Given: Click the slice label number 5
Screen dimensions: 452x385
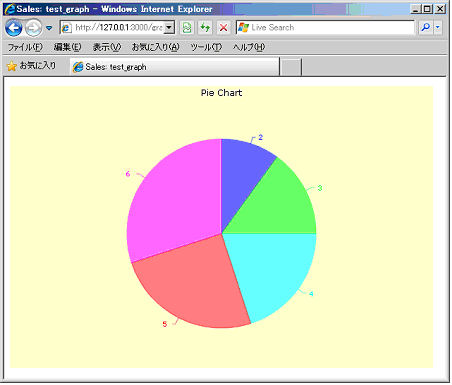Looking at the screenshot, I should click(x=165, y=324).
